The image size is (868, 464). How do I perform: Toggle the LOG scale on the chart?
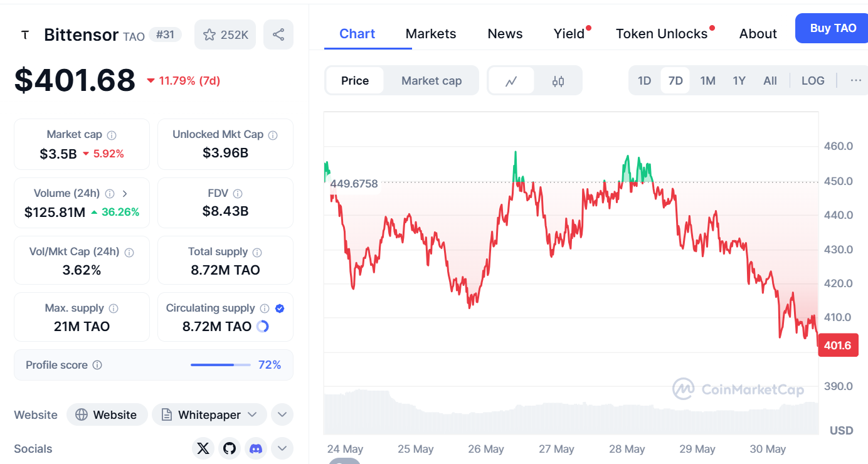pyautogui.click(x=813, y=81)
